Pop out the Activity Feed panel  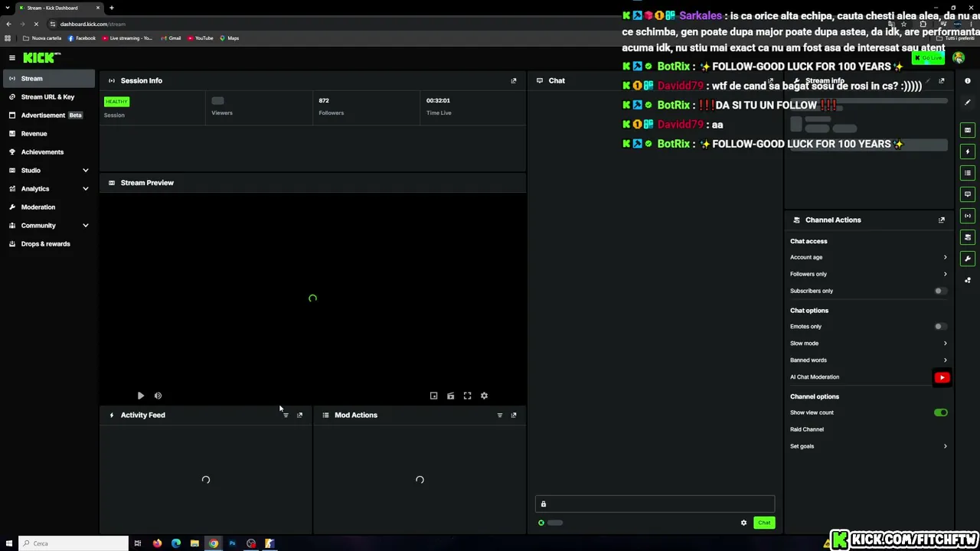point(299,415)
